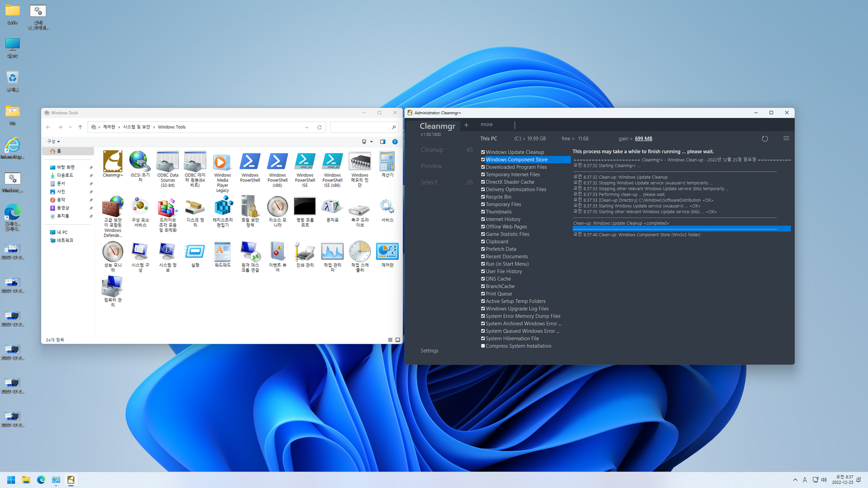Click the search magnifier in Windows Tools
This screenshot has width=868, height=488.
[394, 127]
